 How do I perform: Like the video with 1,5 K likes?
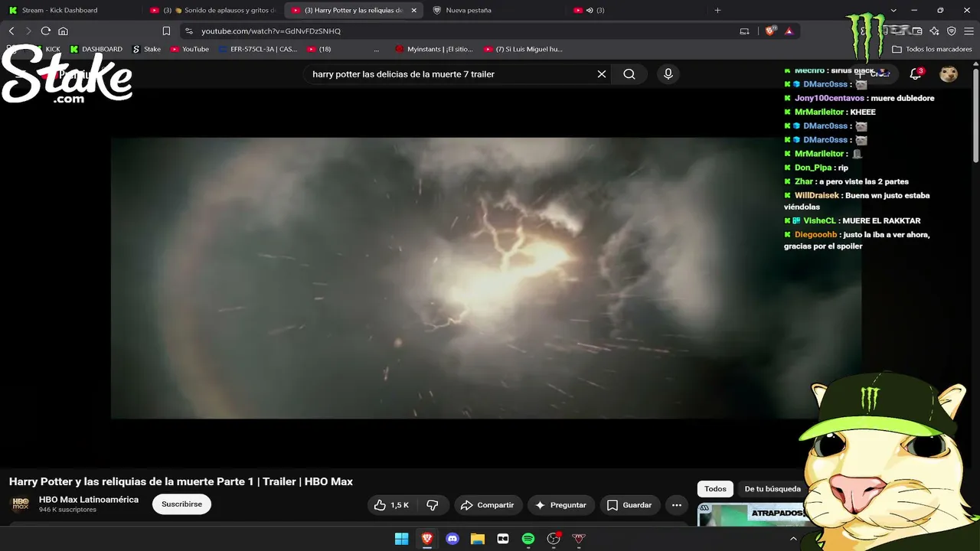(x=391, y=505)
